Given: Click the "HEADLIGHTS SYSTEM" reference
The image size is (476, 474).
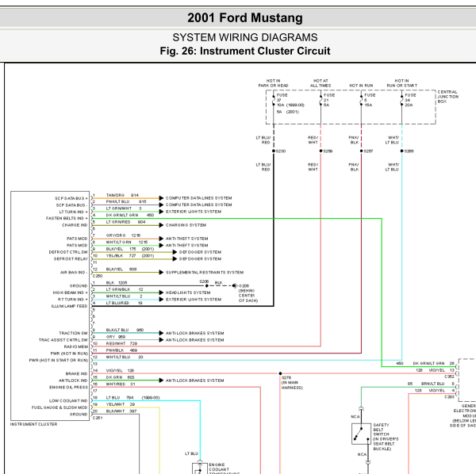Looking at the screenshot, I should 188,293.
